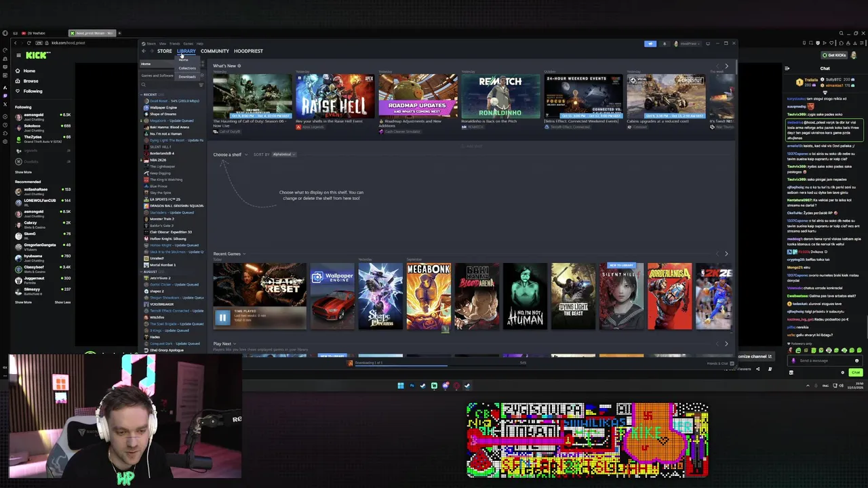Open Windows Start button on taskbar
Image resolution: width=868 pixels, height=488 pixels.
tap(401, 386)
